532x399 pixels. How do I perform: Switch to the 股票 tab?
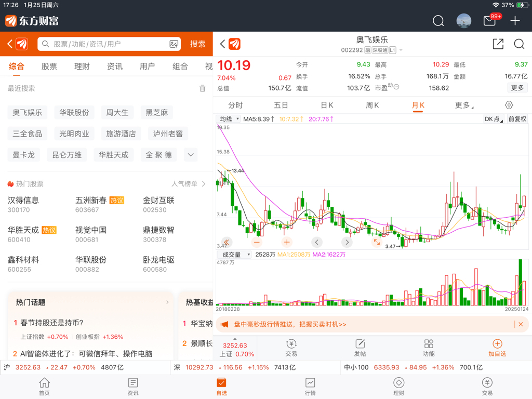tap(49, 66)
